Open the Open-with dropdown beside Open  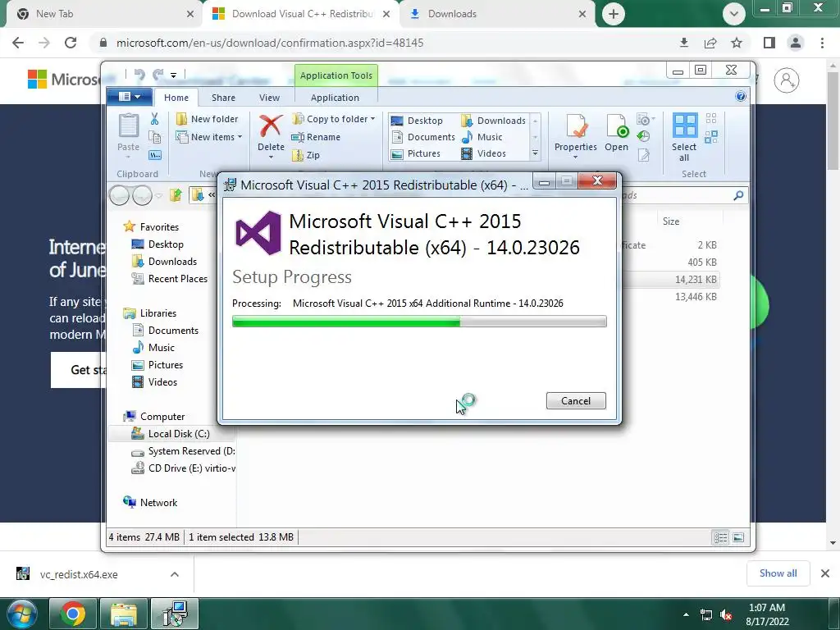point(646,119)
